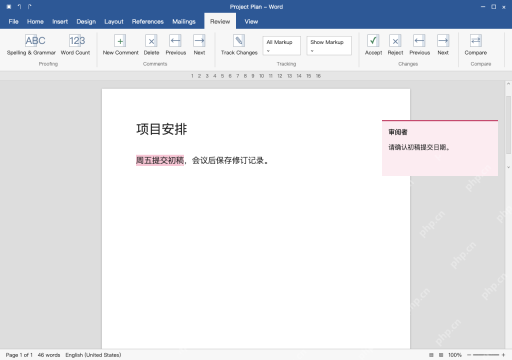This screenshot has width=512, height=360.
Task: Jump to Next change in Changes group
Action: pos(443,45)
